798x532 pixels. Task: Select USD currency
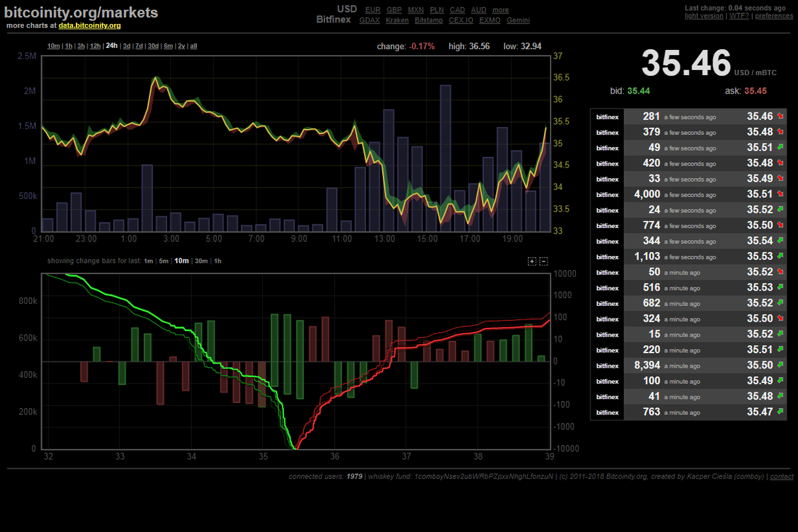tap(347, 9)
